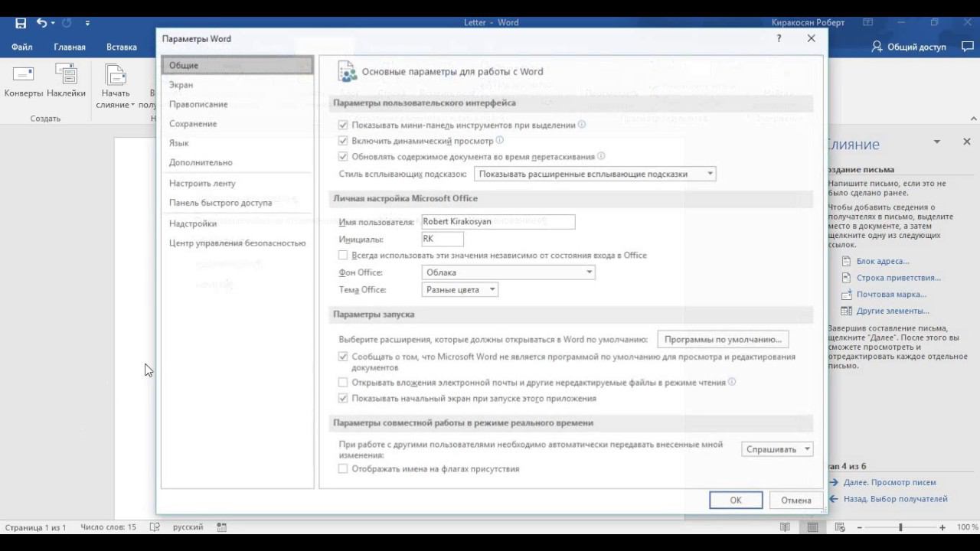The image size is (980, 551).
Task: Uncheck Включить динамический просмотр
Action: (x=343, y=141)
